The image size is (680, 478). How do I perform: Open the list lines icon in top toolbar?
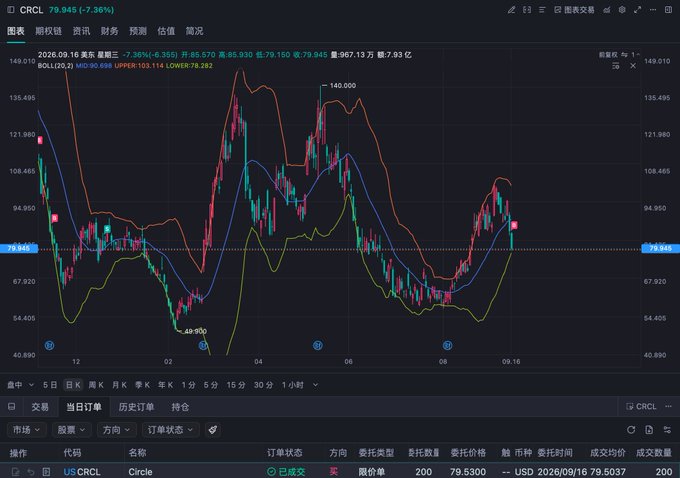coord(542,10)
